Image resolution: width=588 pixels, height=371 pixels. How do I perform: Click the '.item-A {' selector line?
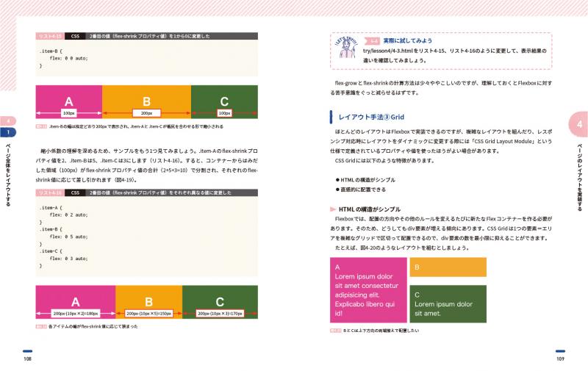[51, 207]
